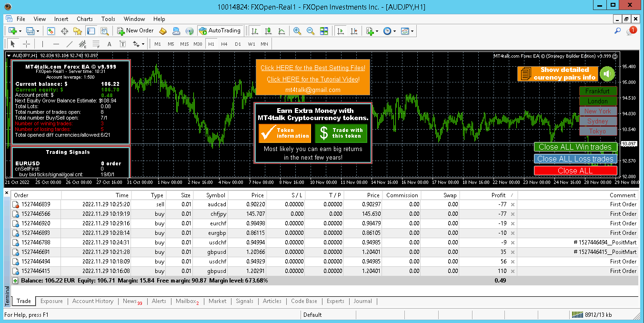Open the chat notification bubble
Viewport: 644px width, 323px height.
click(x=632, y=31)
